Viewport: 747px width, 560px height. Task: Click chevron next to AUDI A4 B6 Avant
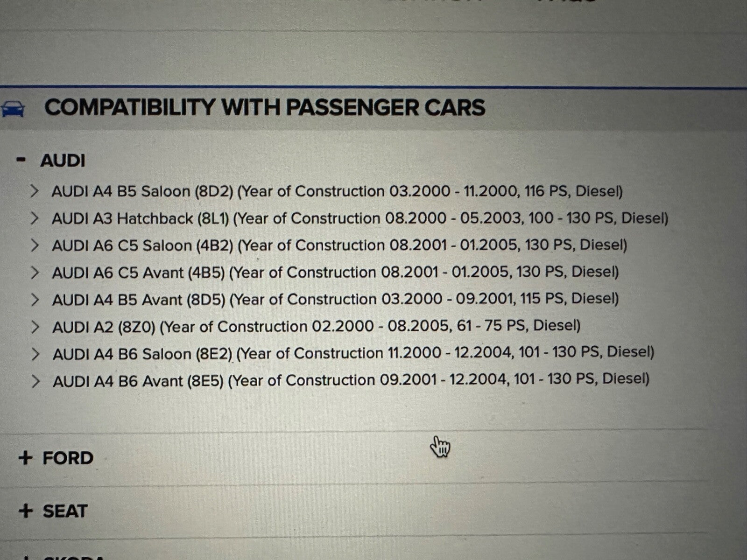click(35, 381)
